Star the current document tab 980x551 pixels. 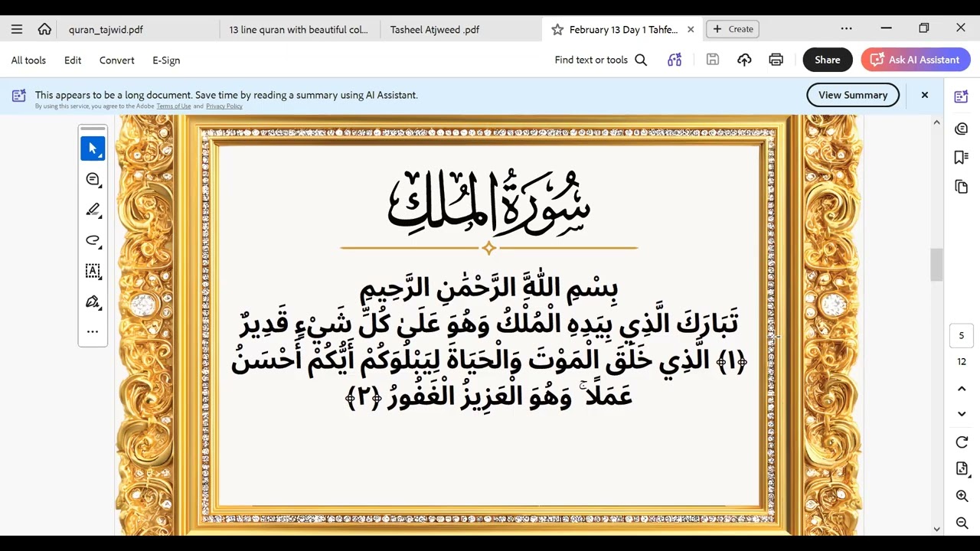557,29
